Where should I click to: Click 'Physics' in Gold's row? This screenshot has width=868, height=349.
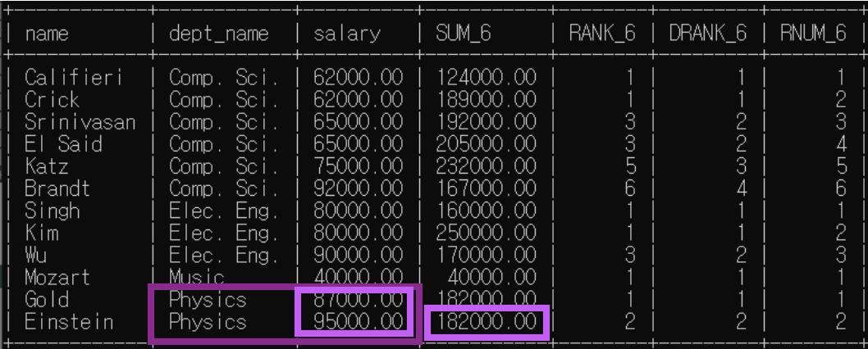click(x=208, y=299)
